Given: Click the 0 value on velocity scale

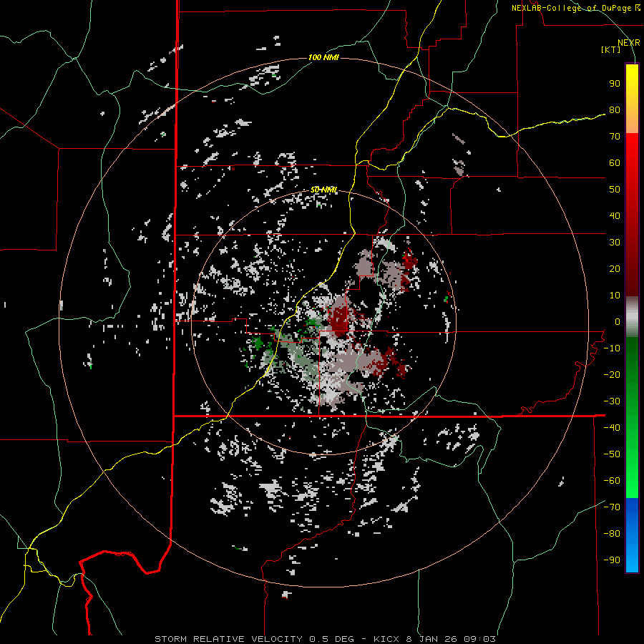Looking at the screenshot, I should tap(618, 322).
